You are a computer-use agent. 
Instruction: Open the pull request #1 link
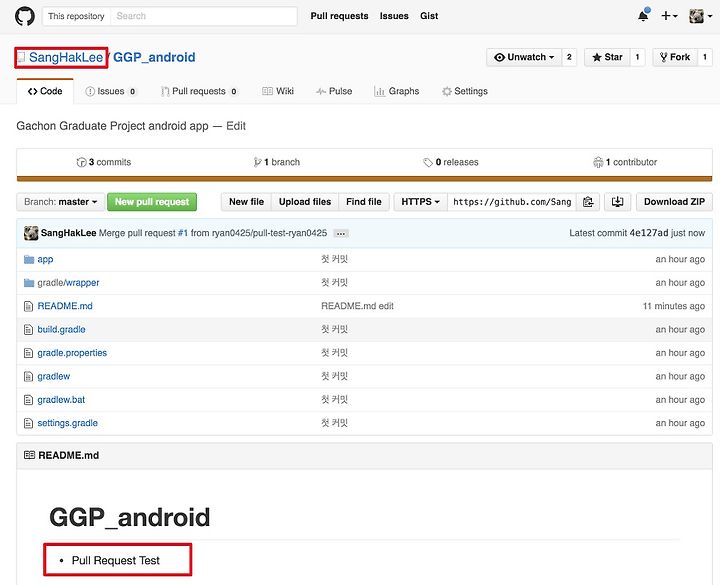183,233
